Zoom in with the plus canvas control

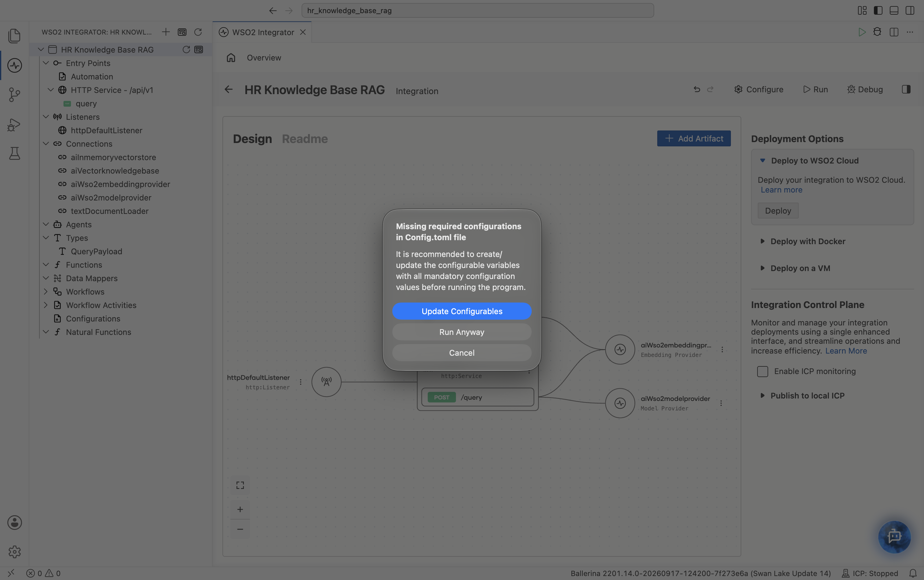pos(240,509)
